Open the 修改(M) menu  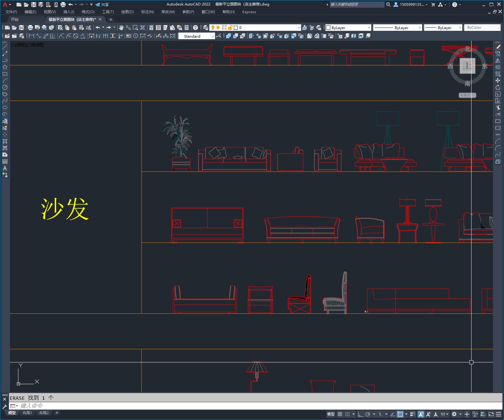click(x=168, y=12)
